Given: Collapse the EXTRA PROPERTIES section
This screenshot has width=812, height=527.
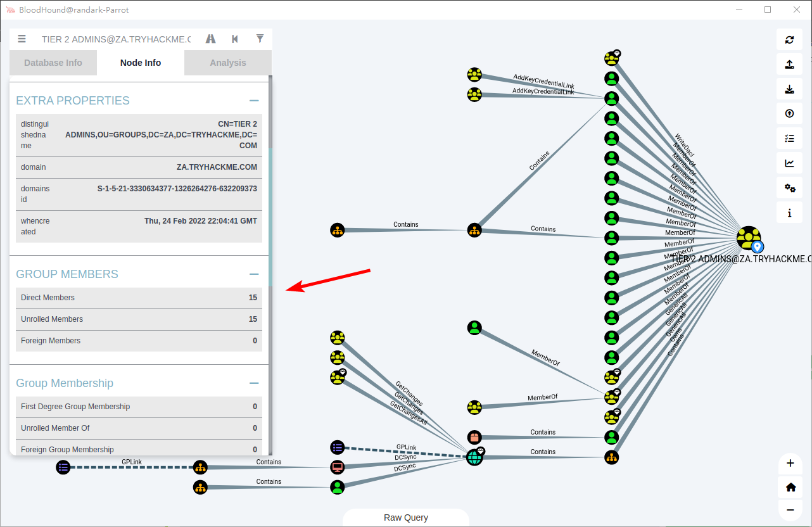Looking at the screenshot, I should (x=254, y=101).
